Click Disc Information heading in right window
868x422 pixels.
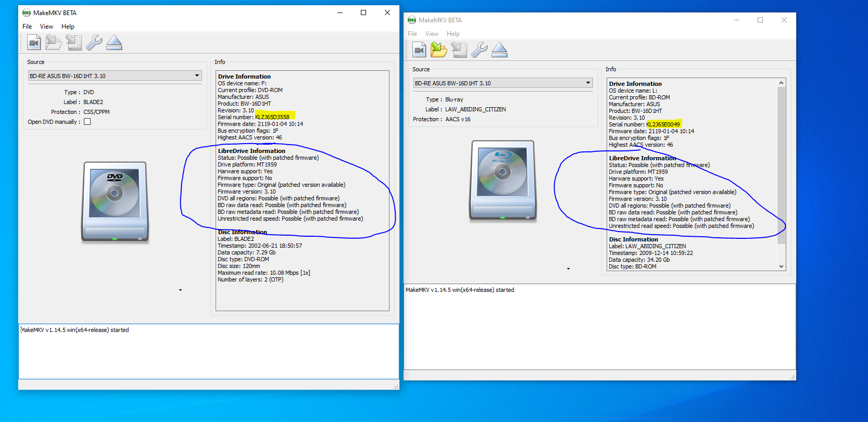[633, 239]
